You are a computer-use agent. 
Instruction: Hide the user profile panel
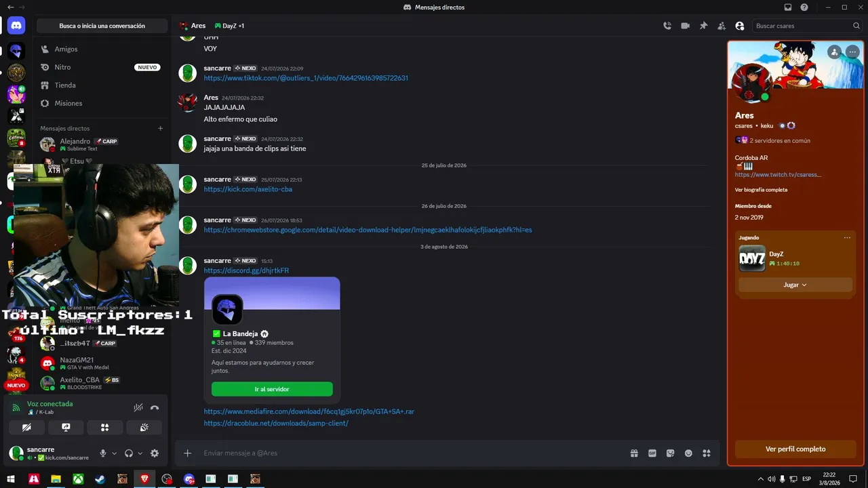[740, 26]
